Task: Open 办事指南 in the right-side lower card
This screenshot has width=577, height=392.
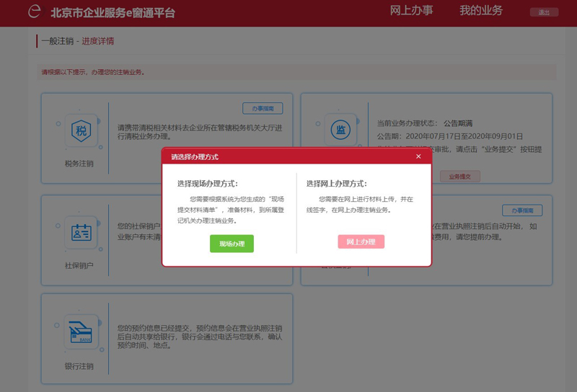Action: 522,210
